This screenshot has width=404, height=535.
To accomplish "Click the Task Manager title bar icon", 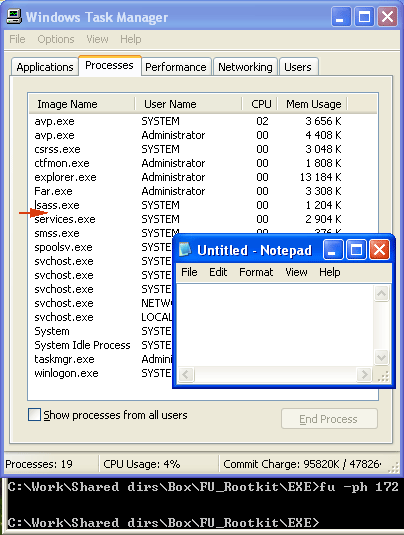I will pyautogui.click(x=14, y=16).
